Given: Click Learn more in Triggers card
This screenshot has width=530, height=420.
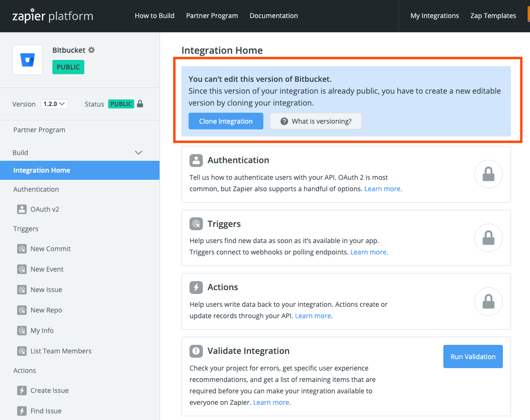Looking at the screenshot, I should tap(369, 252).
